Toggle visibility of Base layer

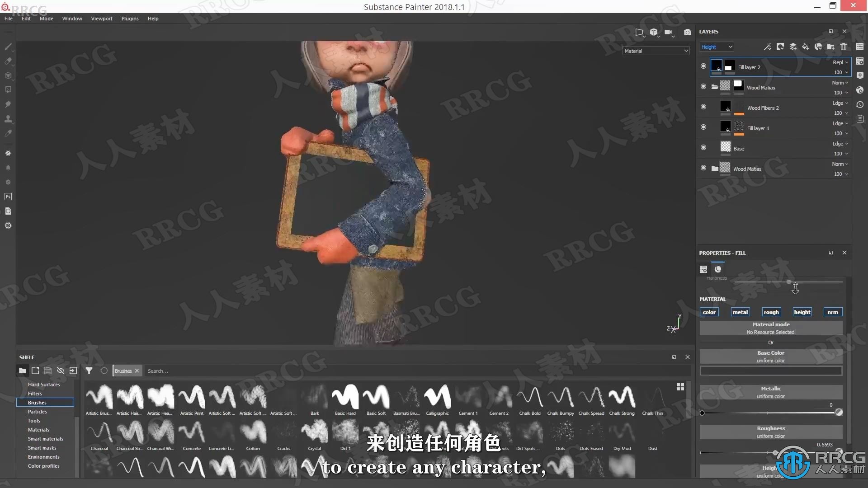click(x=703, y=148)
